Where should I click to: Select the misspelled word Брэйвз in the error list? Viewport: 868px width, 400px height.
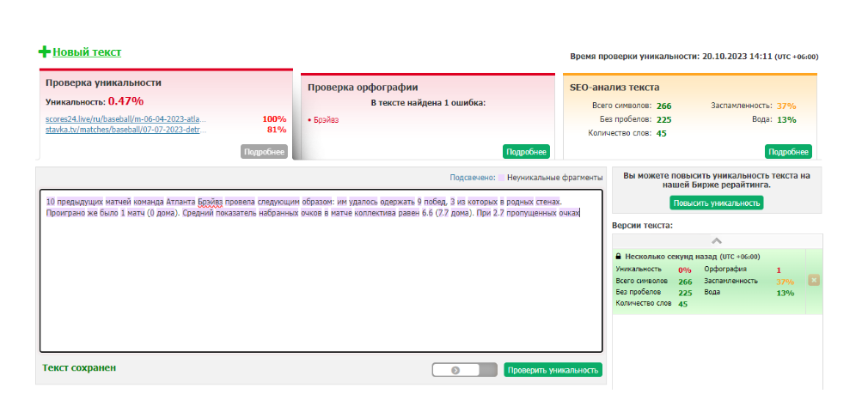point(326,119)
